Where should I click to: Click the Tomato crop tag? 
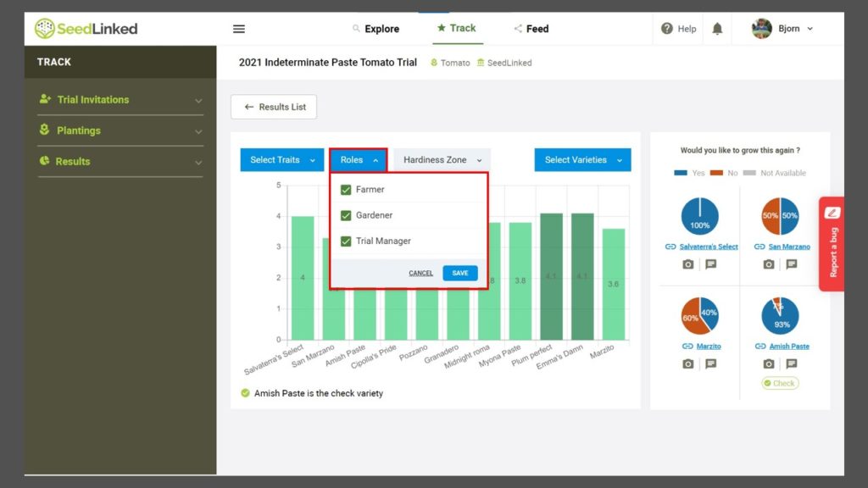[450, 63]
